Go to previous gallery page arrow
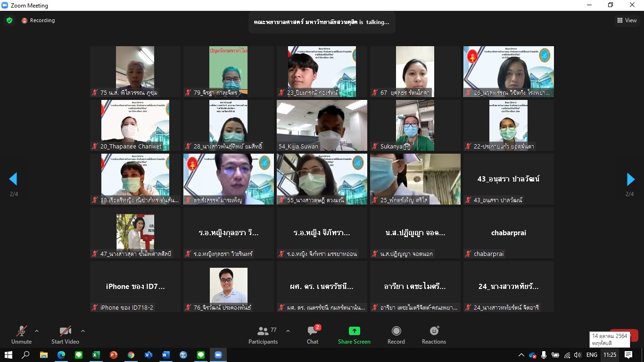 point(13,179)
